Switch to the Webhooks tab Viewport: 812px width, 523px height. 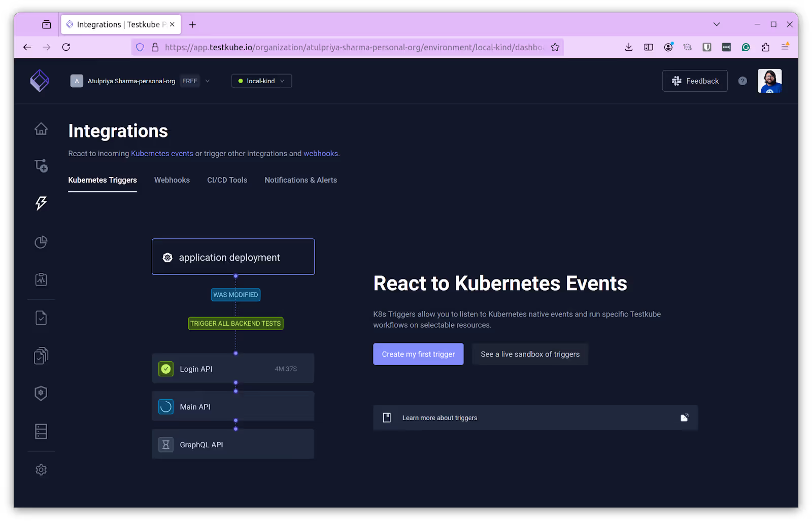click(x=172, y=180)
